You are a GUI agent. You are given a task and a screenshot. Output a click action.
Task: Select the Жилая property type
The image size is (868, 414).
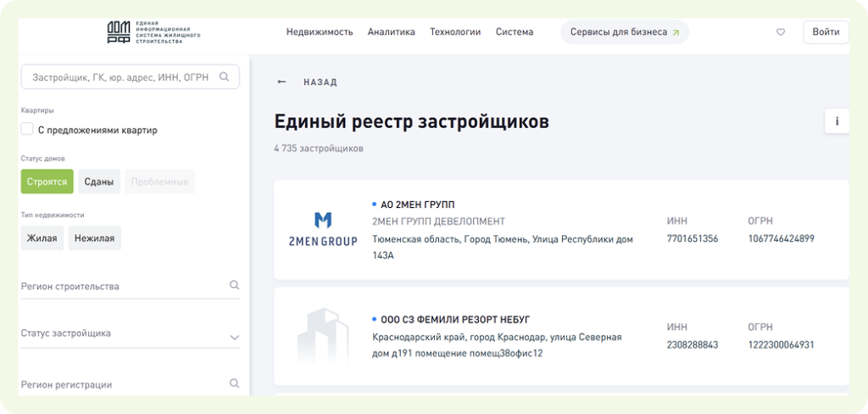(x=42, y=238)
